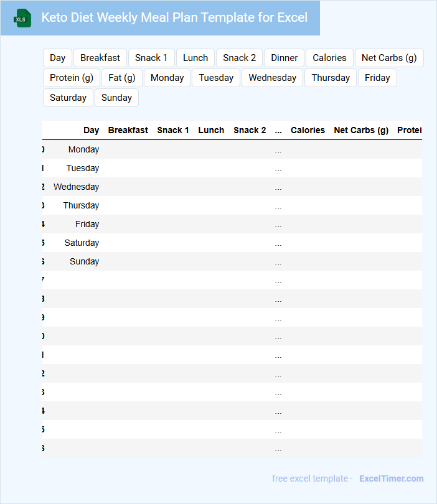Viewport: 437px width, 504px height.
Task: Click the Friday tag button
Action: (377, 78)
